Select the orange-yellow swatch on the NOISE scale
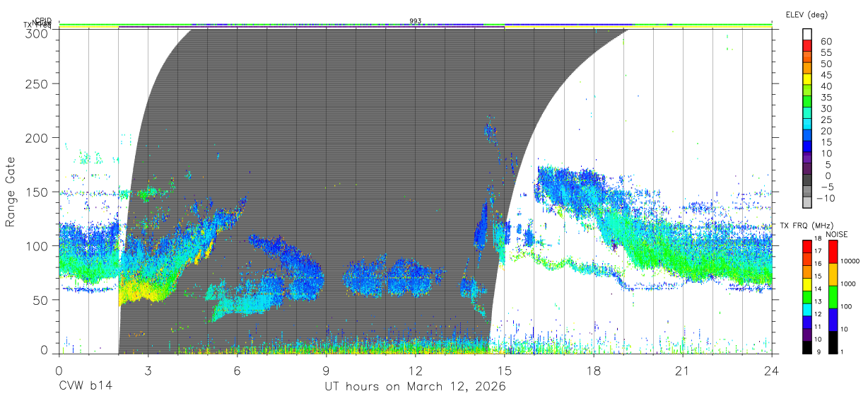This screenshot has width=868, height=401. click(x=833, y=274)
